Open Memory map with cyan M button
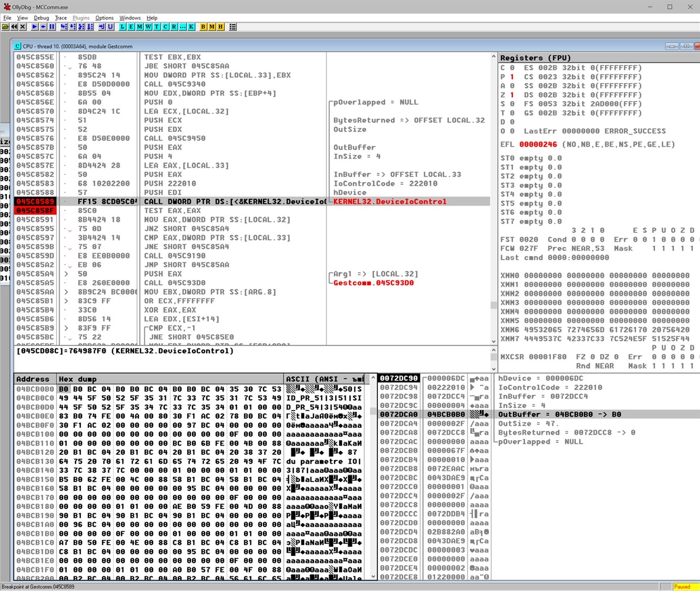The height and width of the screenshot is (591, 700). tap(139, 27)
